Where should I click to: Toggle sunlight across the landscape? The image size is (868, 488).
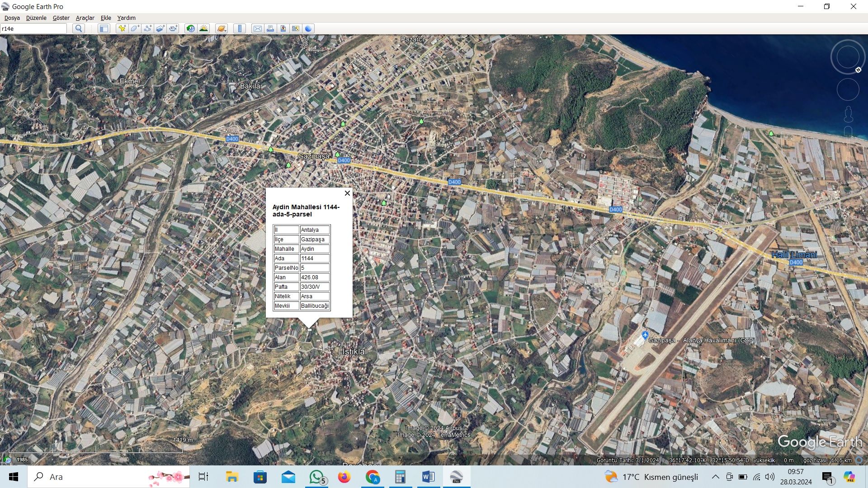(x=203, y=28)
